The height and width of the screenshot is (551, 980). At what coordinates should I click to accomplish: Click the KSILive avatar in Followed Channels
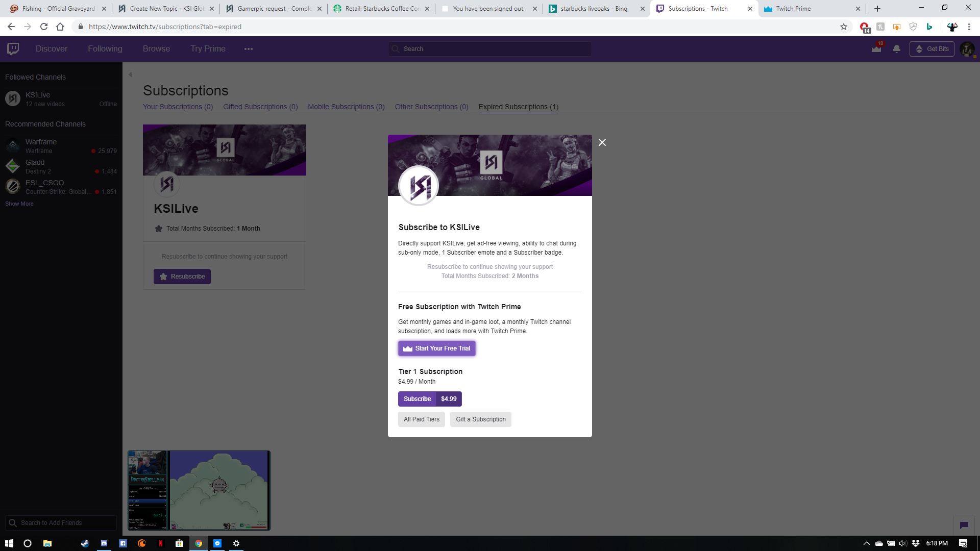pos(13,98)
